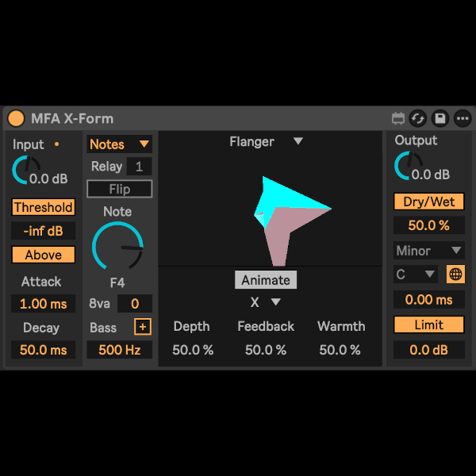Click the 500 Hz bass frequency field

[120, 350]
